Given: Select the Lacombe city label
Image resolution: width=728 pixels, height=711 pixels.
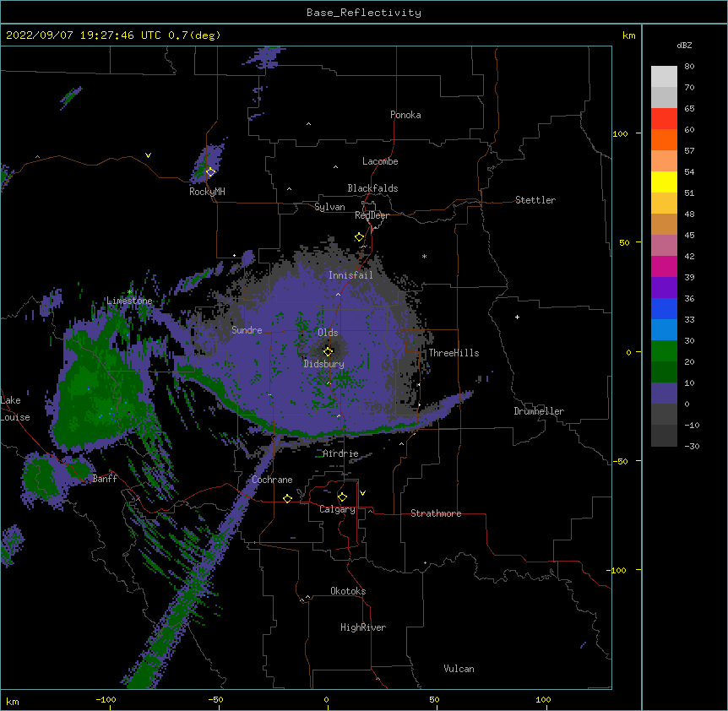Looking at the screenshot, I should tap(380, 161).
